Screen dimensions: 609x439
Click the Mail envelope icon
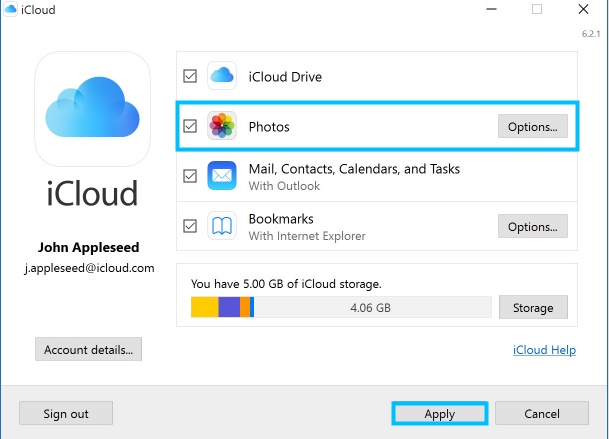click(x=221, y=177)
